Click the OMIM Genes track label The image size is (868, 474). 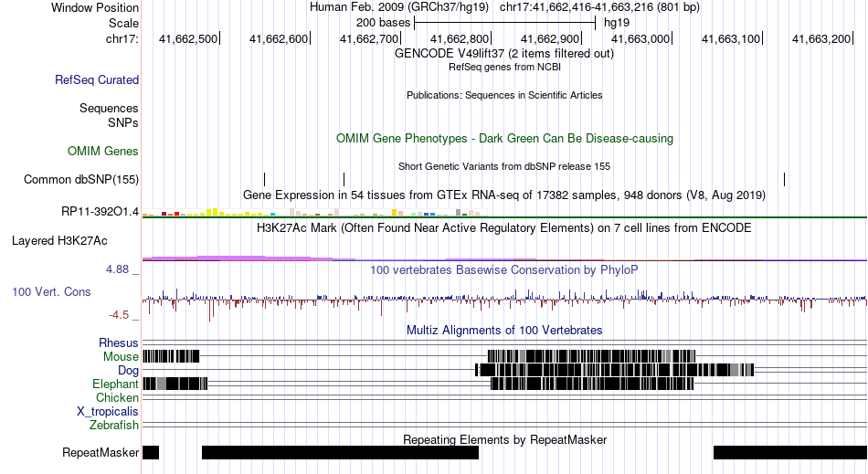(x=103, y=151)
